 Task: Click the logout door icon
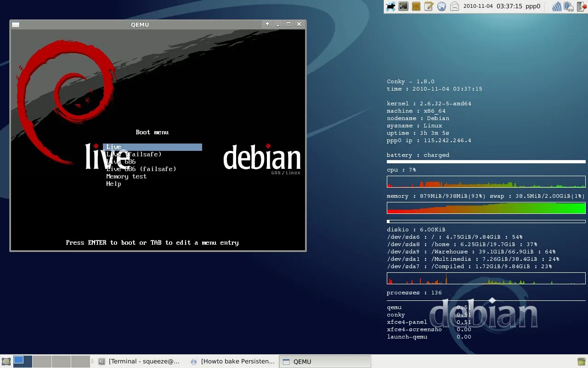(582, 6)
